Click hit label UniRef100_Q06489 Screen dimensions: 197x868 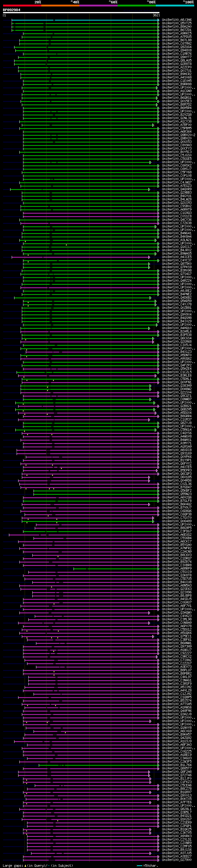coord(177,521)
